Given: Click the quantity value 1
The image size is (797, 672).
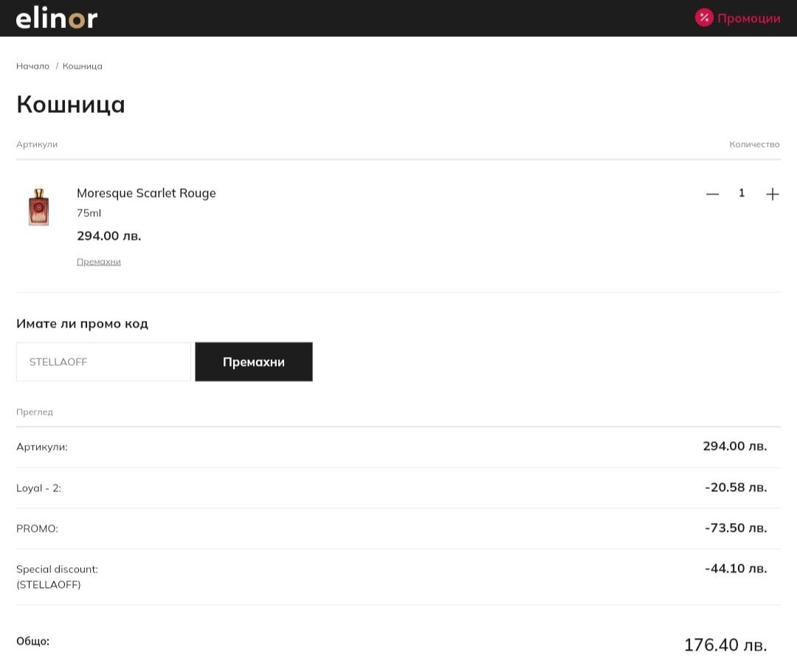Looking at the screenshot, I should coord(742,193).
